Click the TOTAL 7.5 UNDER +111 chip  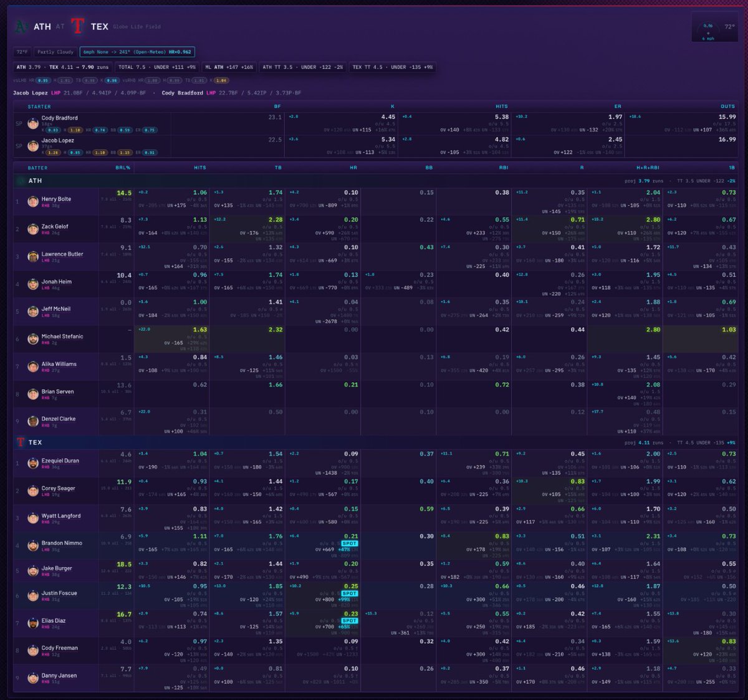pyautogui.click(x=157, y=67)
